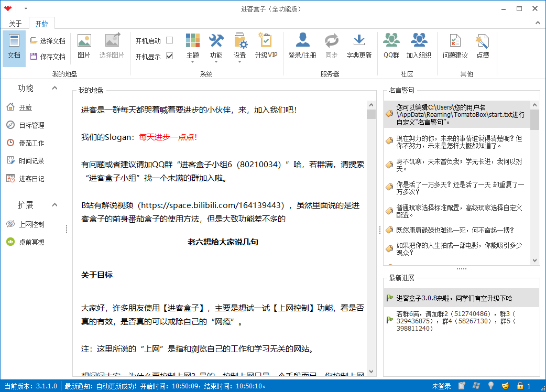Click the 选择文档 button

click(48, 41)
